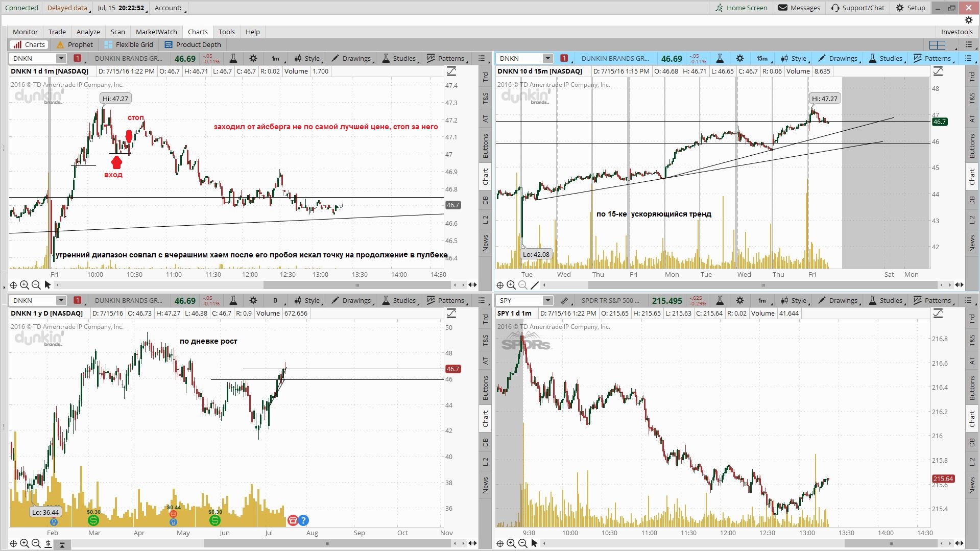Open symbol dropdown arrow in top-left DNKN chart
Image resolution: width=980 pixels, height=551 pixels.
(61, 58)
